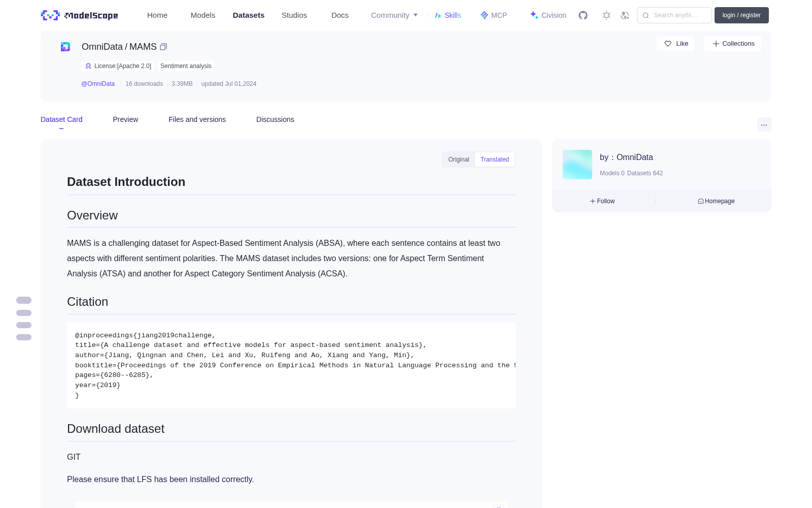This screenshot has height=508, width=812.
Task: Click the '16 downloads' count
Action: pyautogui.click(x=144, y=84)
